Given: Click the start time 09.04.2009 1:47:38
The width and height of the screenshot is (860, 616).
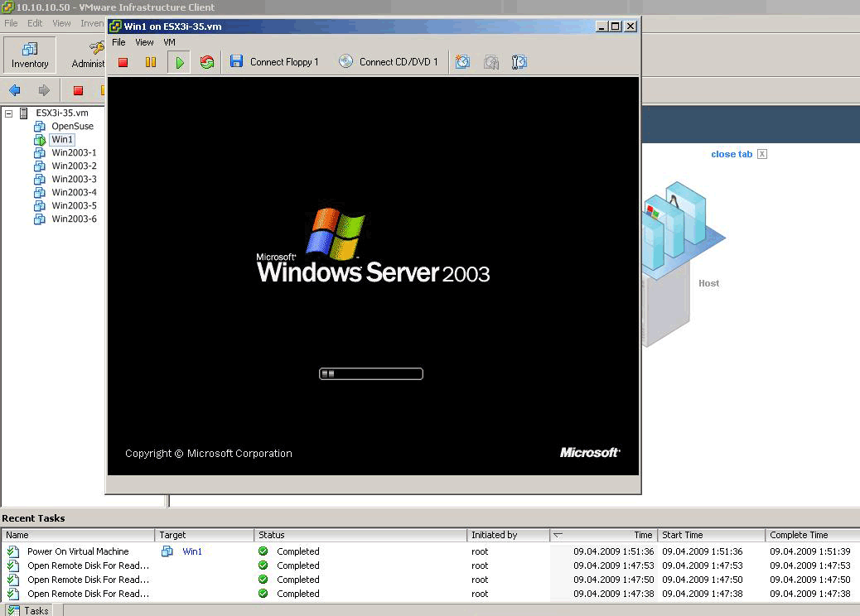Looking at the screenshot, I should tap(703, 594).
